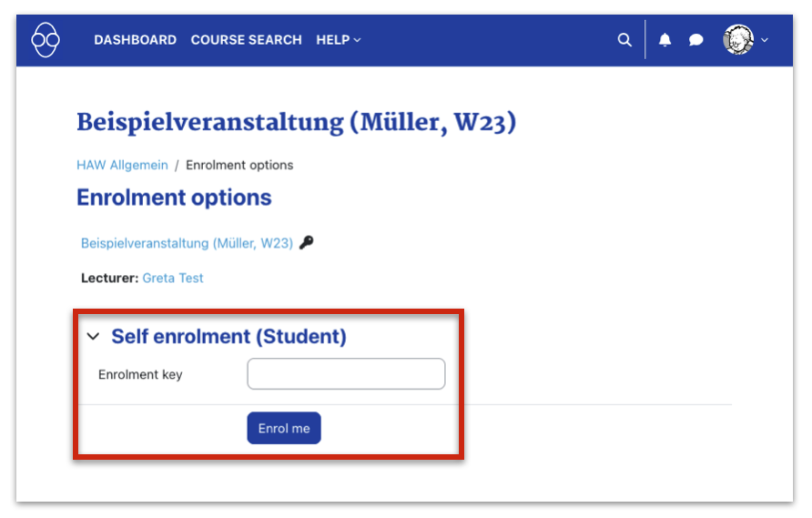Viewport: 812px width, 518px height.
Task: Open the notifications bell
Action: pyautogui.click(x=665, y=40)
